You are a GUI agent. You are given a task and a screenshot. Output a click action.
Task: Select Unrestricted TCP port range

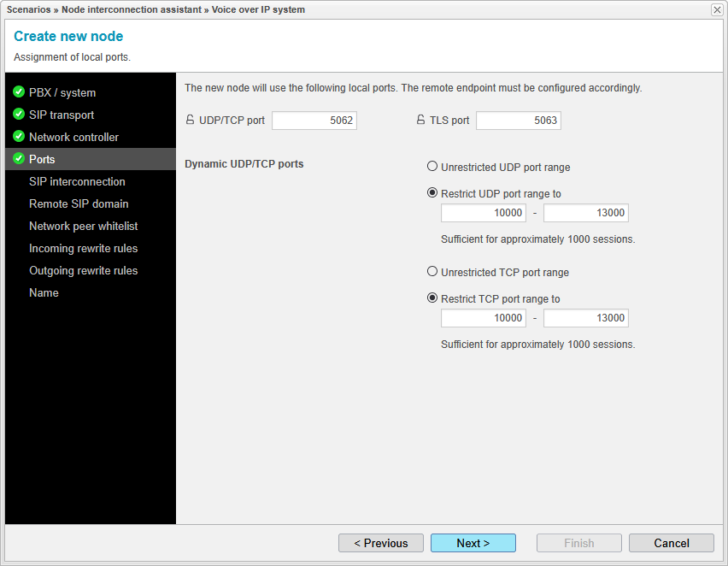coord(432,272)
